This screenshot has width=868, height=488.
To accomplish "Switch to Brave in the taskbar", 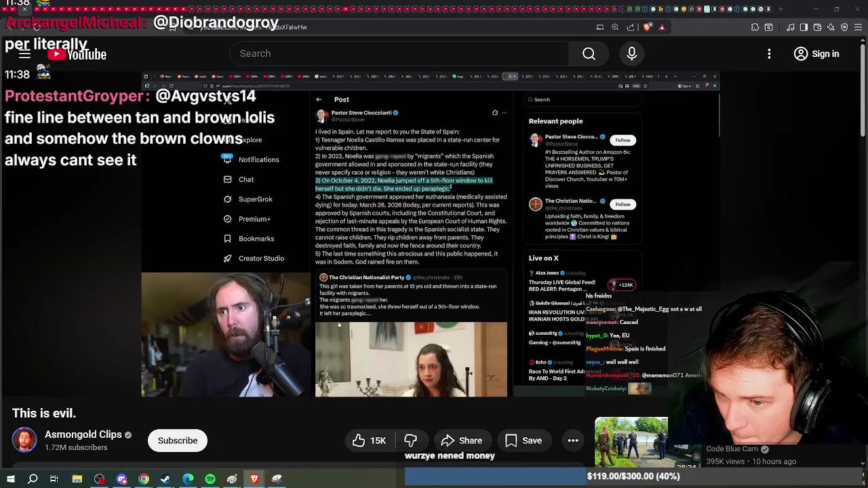I will (x=254, y=479).
